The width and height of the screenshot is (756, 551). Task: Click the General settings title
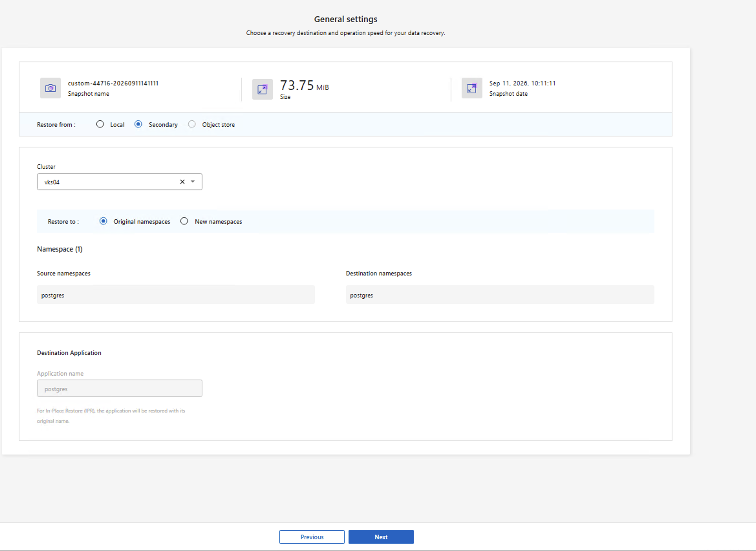tap(345, 19)
